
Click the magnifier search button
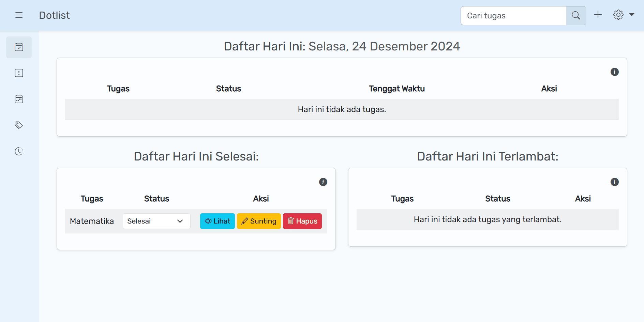point(576,16)
